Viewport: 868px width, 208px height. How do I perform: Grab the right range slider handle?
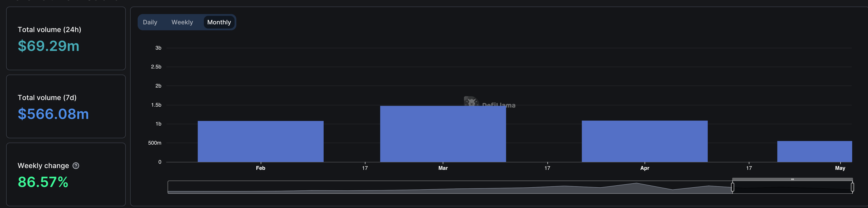tap(852, 187)
